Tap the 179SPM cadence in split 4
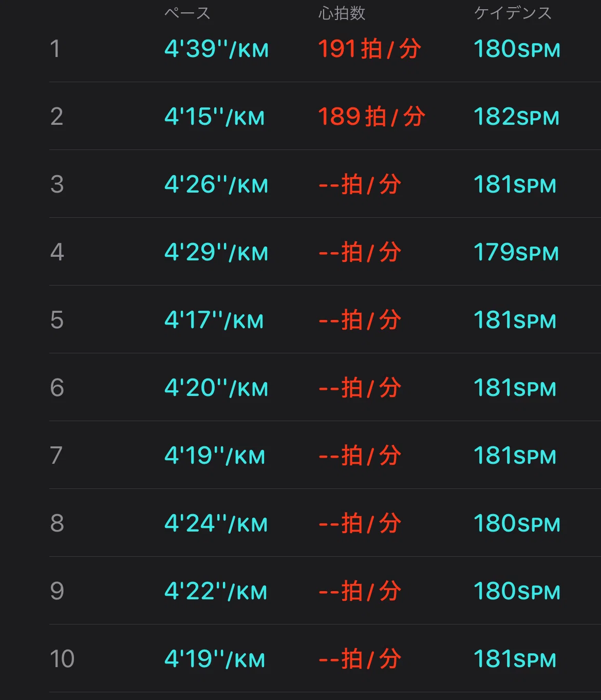 [516, 252]
